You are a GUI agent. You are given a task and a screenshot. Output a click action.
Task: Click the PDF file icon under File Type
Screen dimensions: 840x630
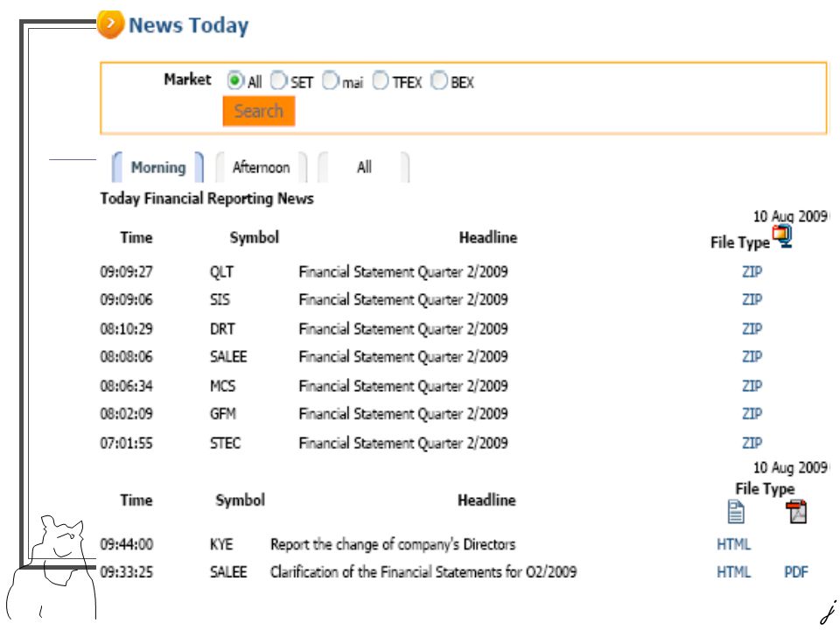coord(796,512)
